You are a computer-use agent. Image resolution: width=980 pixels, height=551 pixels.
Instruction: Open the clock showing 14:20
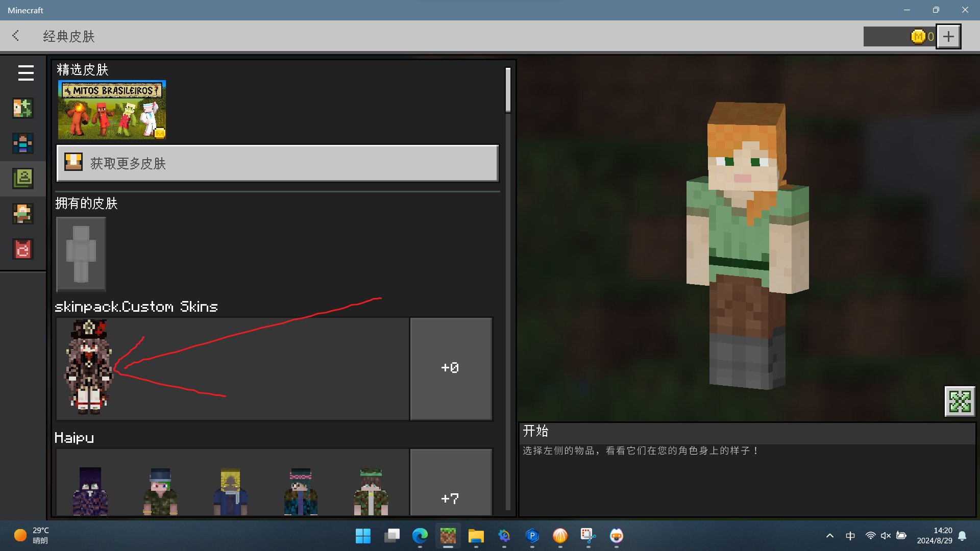click(x=934, y=536)
